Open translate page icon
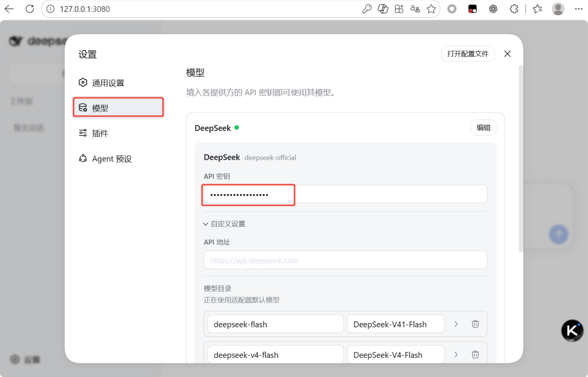 (x=415, y=9)
